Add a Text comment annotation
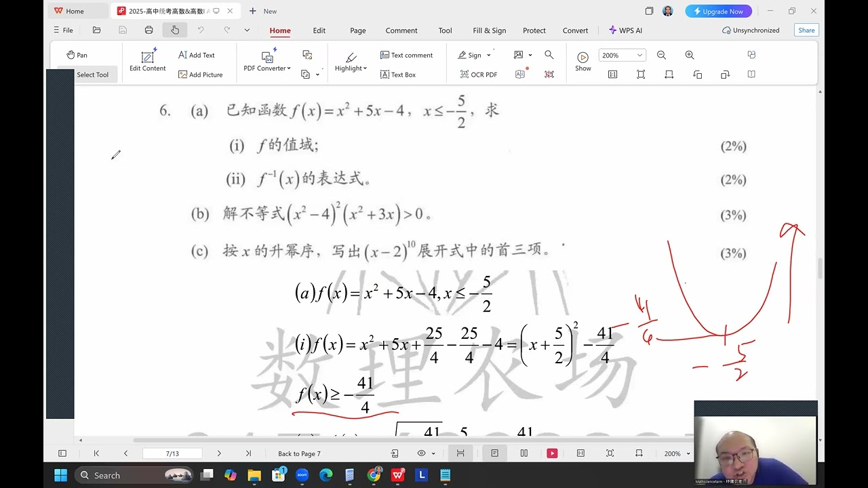Image resolution: width=868 pixels, height=488 pixels. pos(406,55)
